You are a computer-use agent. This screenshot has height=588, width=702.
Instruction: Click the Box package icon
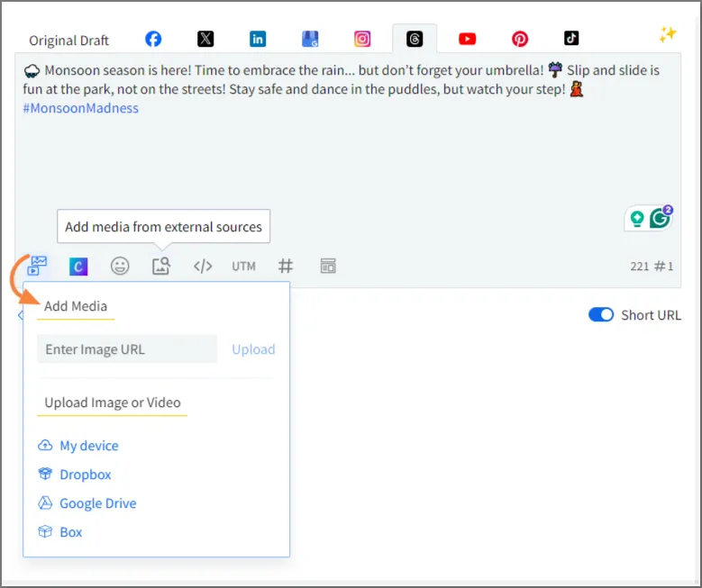[45, 531]
